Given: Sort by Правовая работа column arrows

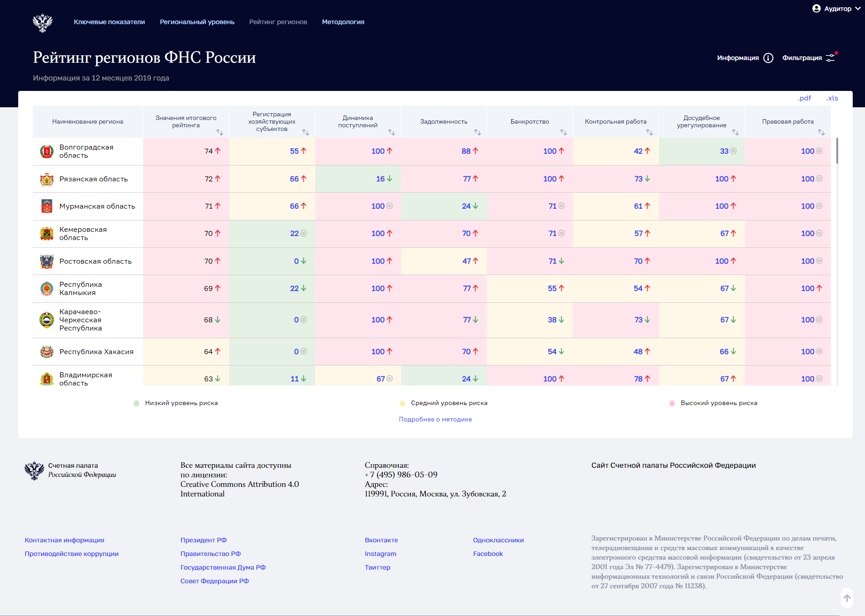Looking at the screenshot, I should (x=821, y=132).
